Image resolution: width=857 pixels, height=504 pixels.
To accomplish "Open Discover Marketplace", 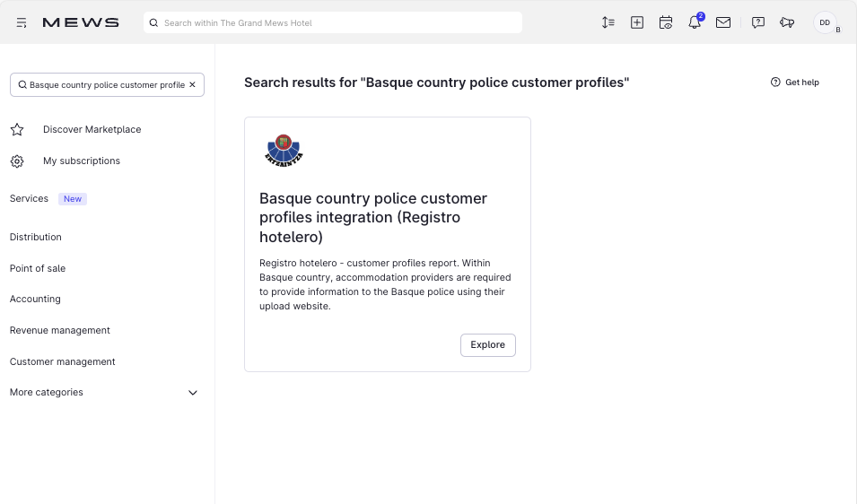I will [x=92, y=129].
